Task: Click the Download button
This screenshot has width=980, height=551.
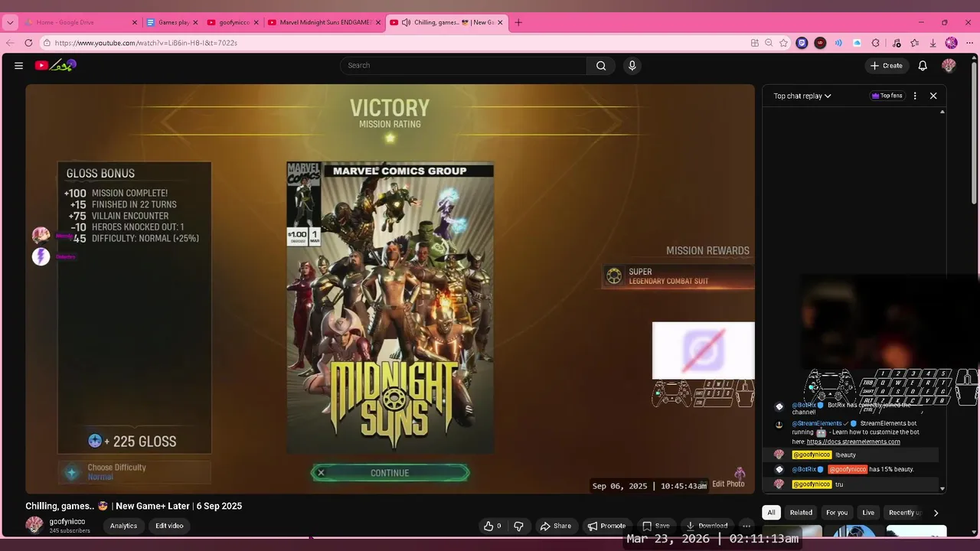Action: coord(707,526)
